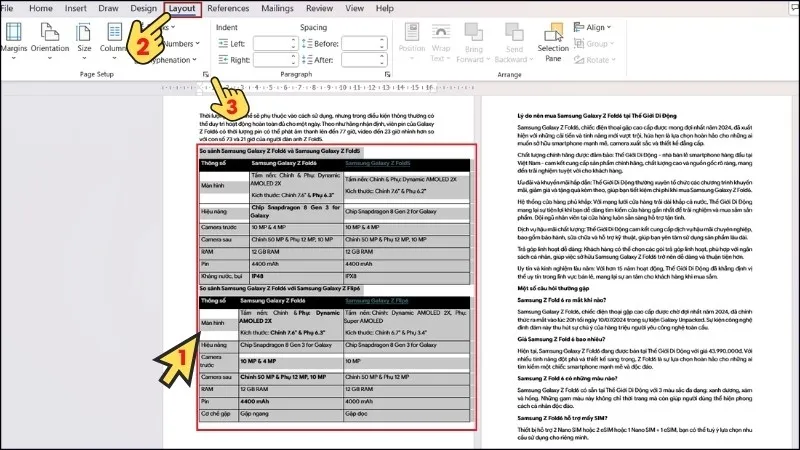Click the Position icon in Arrange

pos(412,32)
